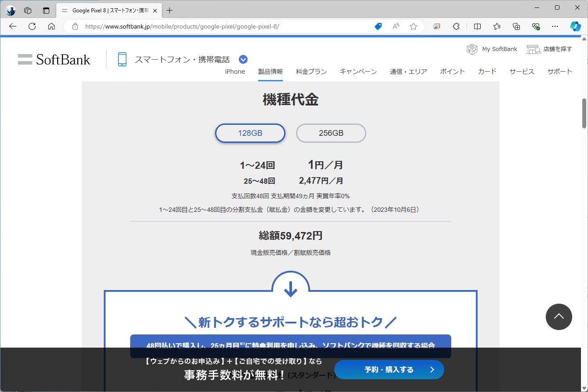
Task: Click the 新トクするサポートなら超おトク heading
Action: pyautogui.click(x=291, y=323)
